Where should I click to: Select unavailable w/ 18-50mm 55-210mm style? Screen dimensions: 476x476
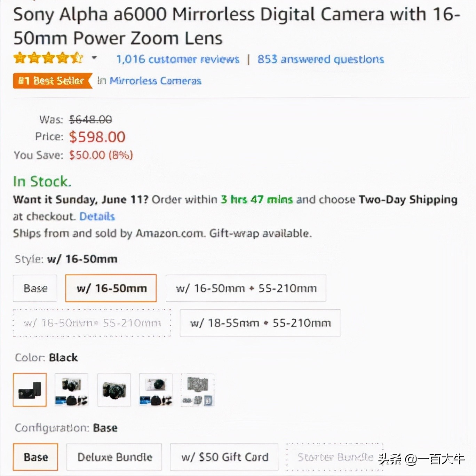click(x=92, y=323)
